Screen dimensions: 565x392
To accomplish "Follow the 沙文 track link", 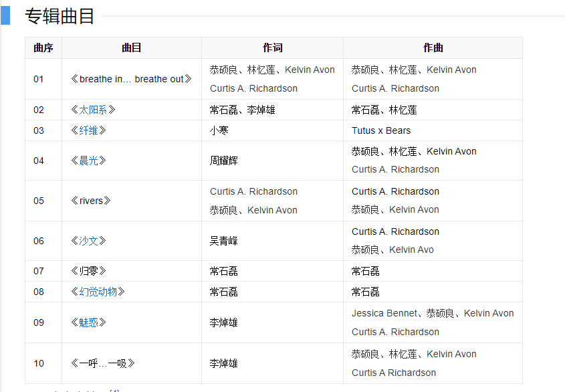I will pos(88,241).
